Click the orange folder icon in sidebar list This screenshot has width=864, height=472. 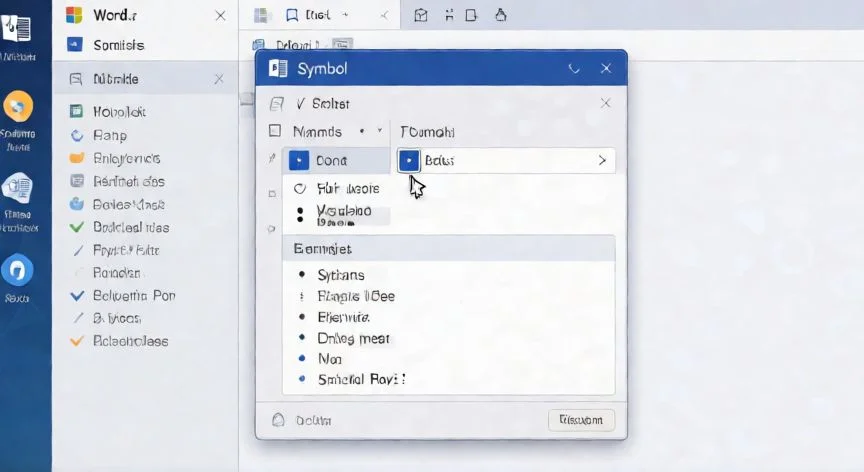pos(77,158)
